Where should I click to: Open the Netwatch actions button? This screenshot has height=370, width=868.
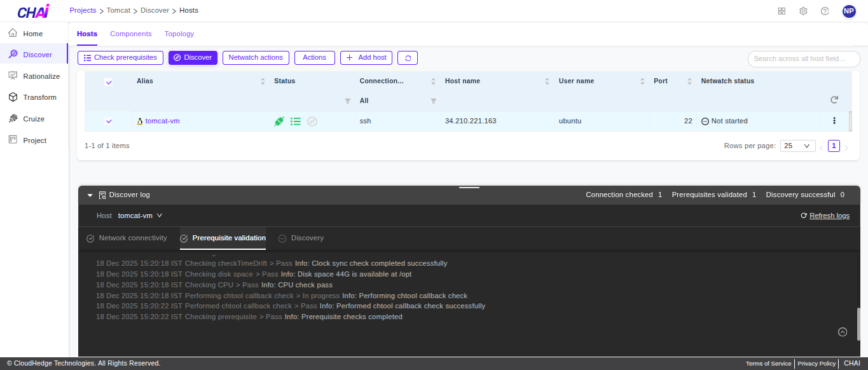[x=256, y=58]
